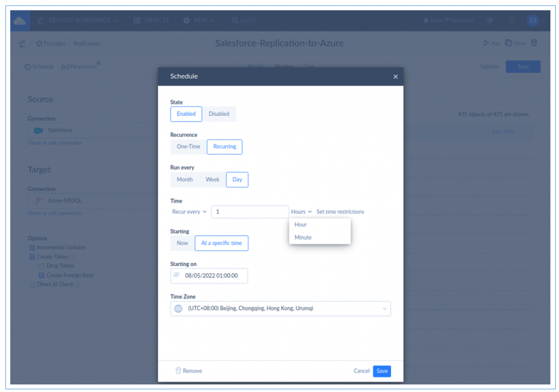Click the calendar icon in Starting on field
Screen dimensions: 559x392
176,275
